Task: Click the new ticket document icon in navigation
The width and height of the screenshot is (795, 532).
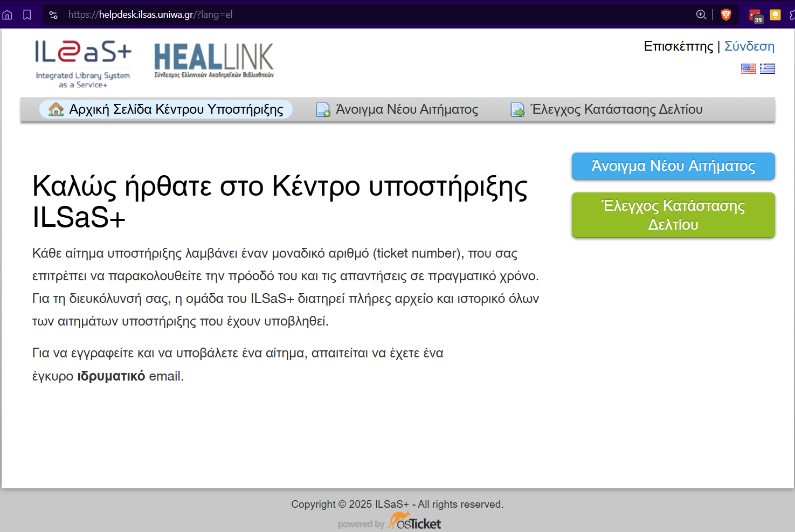Action: point(323,109)
